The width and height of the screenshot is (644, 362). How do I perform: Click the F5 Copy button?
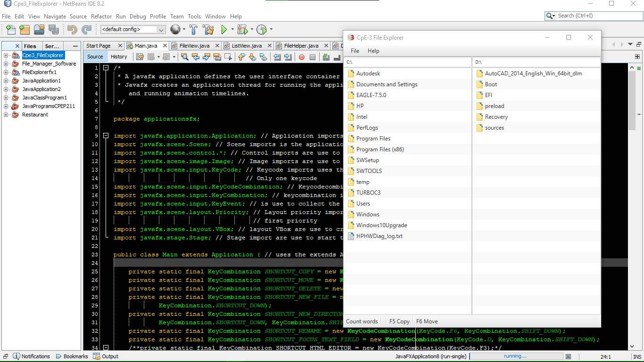(x=399, y=321)
